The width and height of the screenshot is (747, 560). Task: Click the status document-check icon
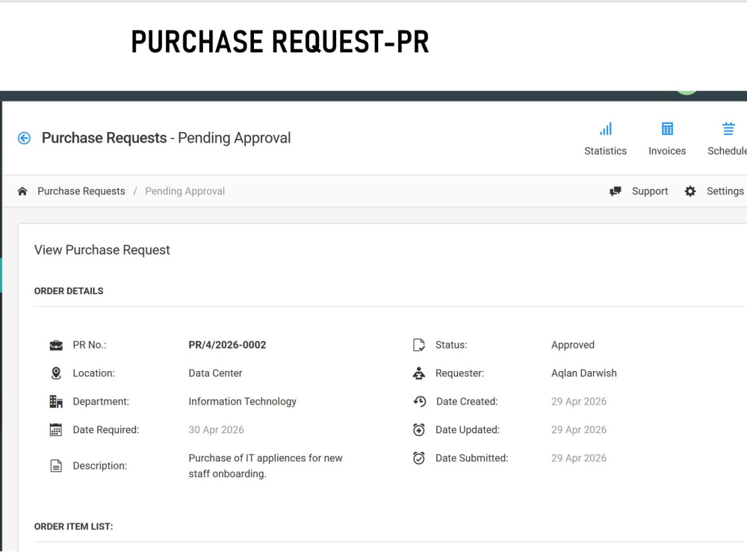click(419, 345)
